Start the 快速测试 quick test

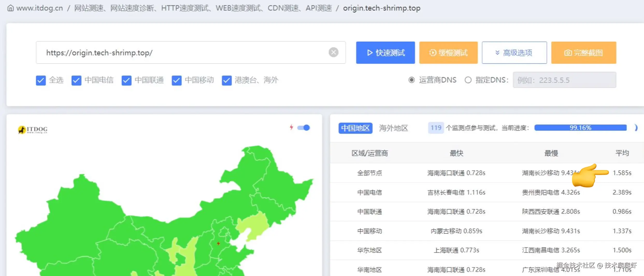point(385,53)
